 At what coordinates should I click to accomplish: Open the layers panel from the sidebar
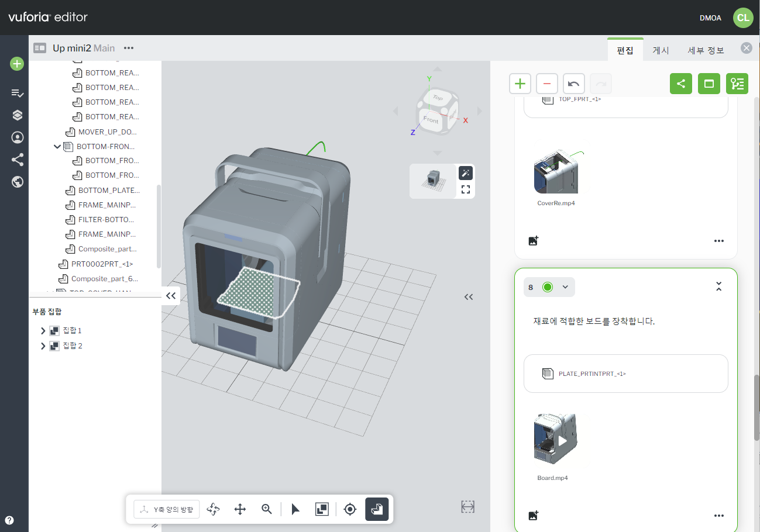[x=17, y=115]
